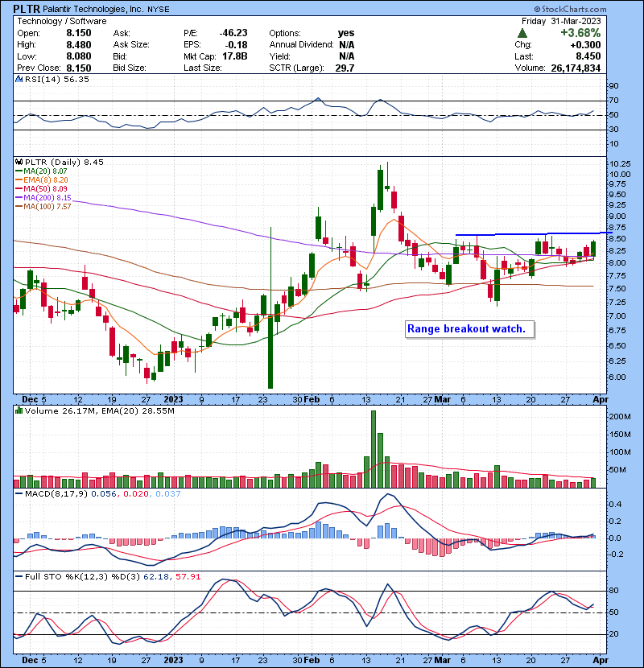
Task: Click the Friday 31-Mar-2023 date label
Action: [561, 21]
